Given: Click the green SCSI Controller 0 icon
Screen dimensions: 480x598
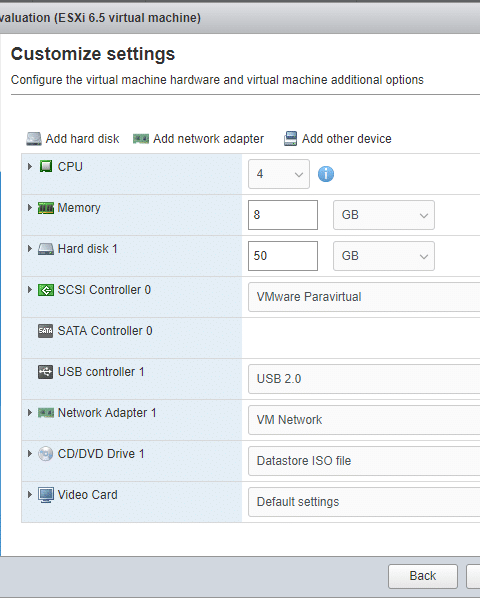Looking at the screenshot, I should [46, 290].
